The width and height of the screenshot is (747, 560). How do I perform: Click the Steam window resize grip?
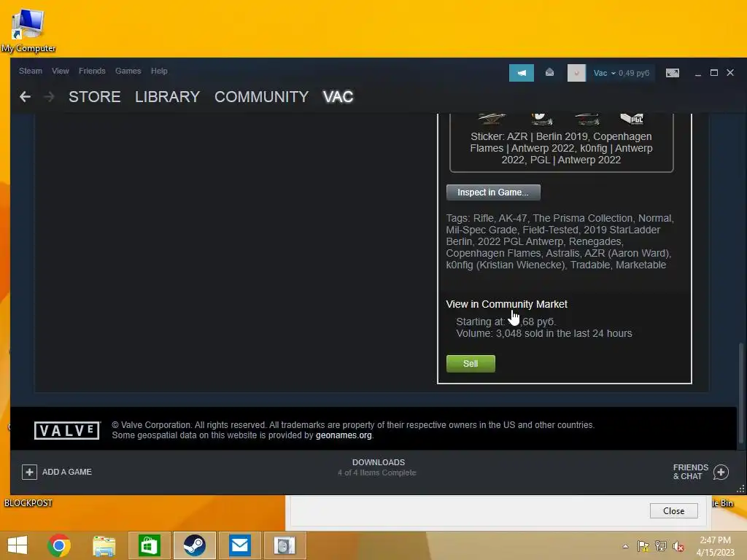coord(740,489)
